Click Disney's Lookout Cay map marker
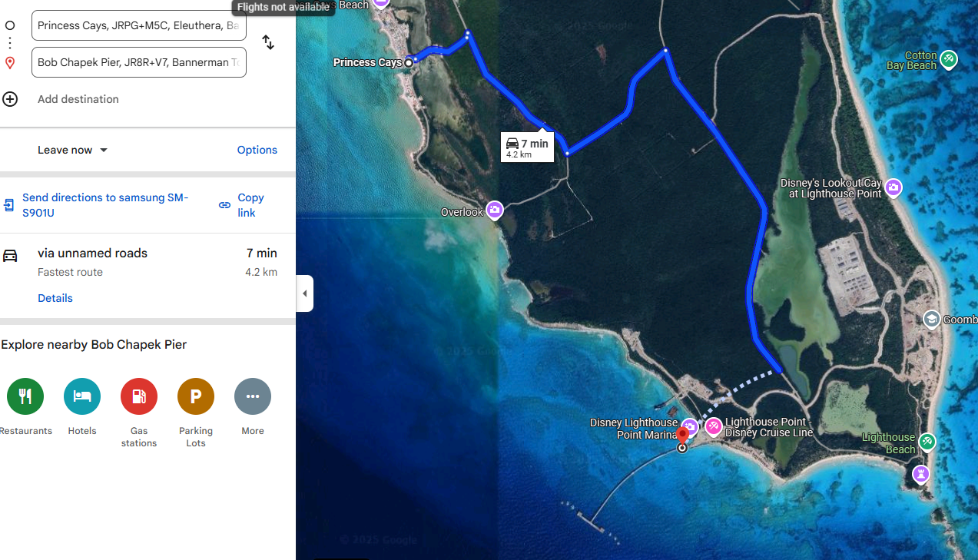The image size is (978, 560). pyautogui.click(x=893, y=187)
